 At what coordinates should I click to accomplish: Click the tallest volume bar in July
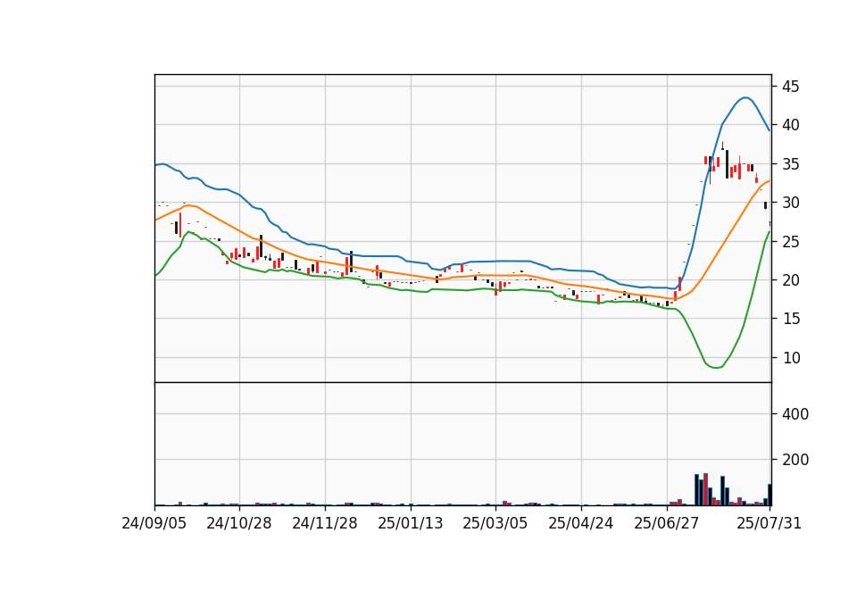point(705,489)
